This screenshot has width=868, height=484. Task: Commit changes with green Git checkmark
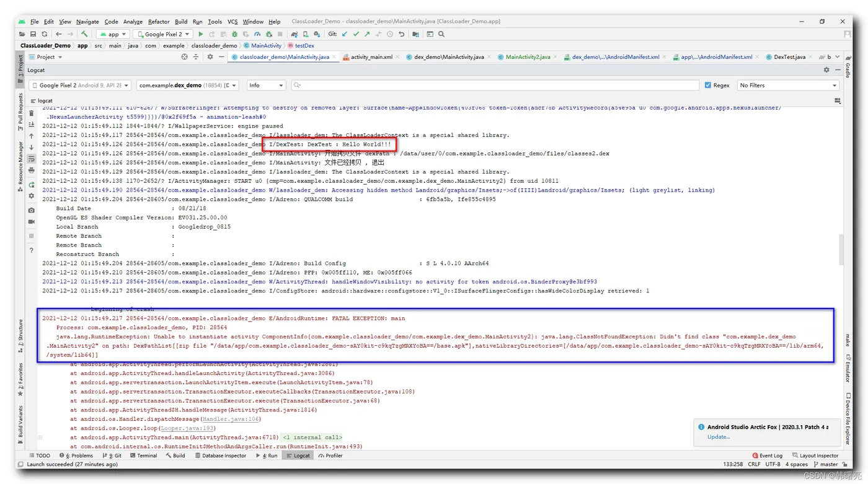tap(356, 34)
